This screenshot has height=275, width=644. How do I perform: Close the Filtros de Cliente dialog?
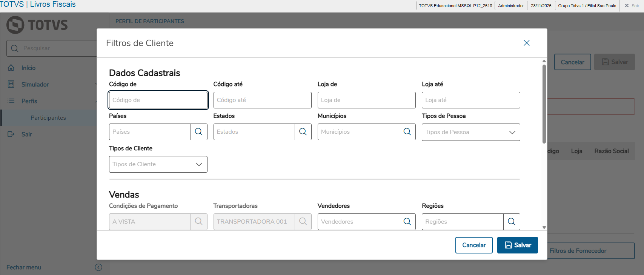[527, 43]
